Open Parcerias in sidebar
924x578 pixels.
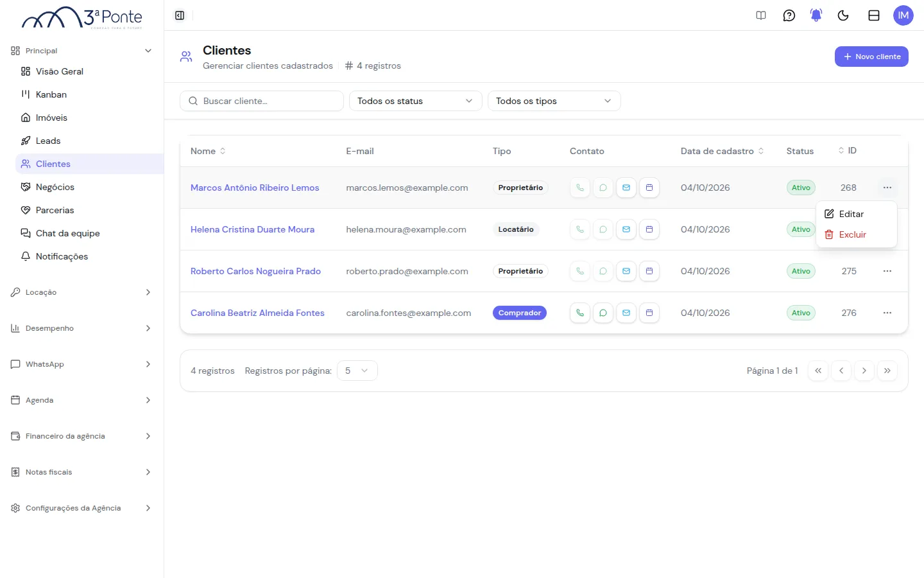tap(89, 210)
